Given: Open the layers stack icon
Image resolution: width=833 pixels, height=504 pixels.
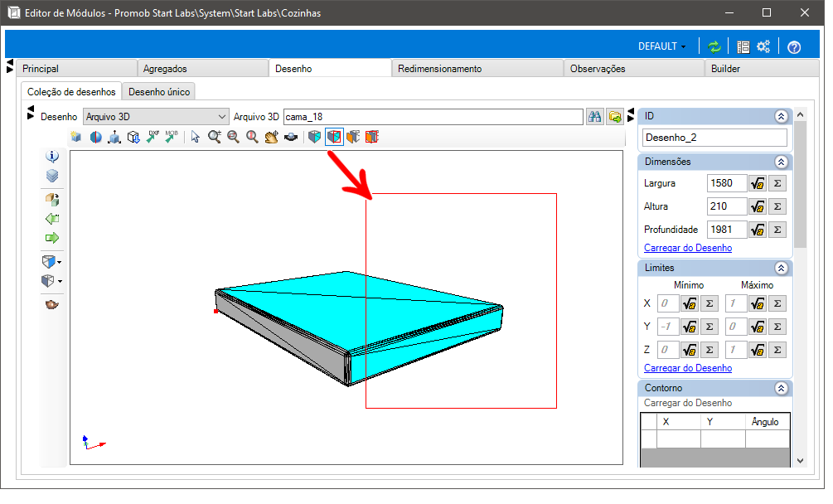Looking at the screenshot, I should [x=52, y=175].
